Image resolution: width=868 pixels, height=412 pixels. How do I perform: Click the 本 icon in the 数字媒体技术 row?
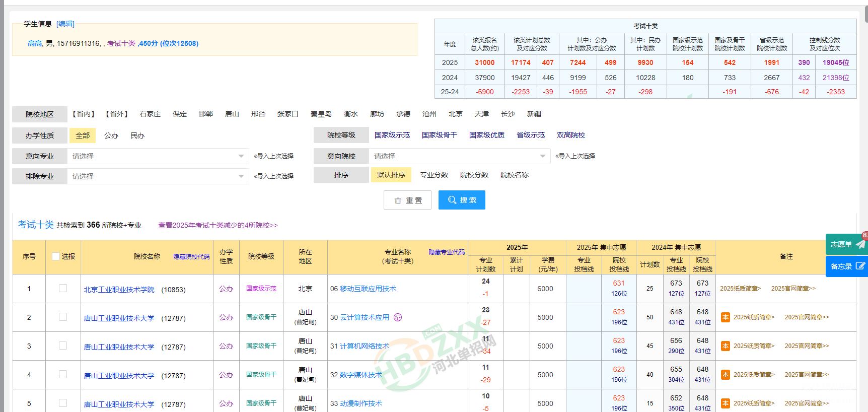[726, 375]
